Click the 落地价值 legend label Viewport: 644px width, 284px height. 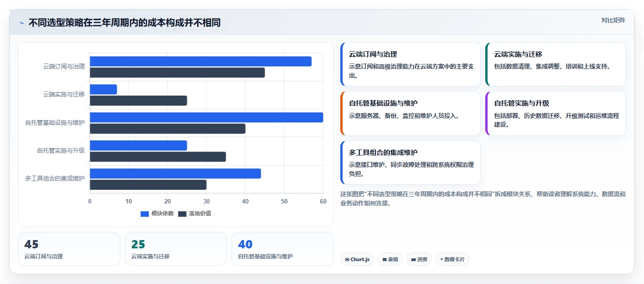[200, 214]
